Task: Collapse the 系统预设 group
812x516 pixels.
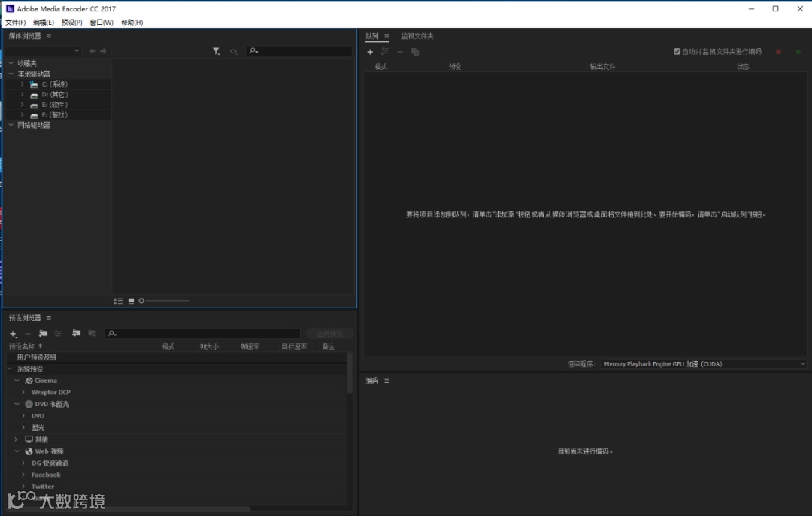Action: tap(9, 369)
